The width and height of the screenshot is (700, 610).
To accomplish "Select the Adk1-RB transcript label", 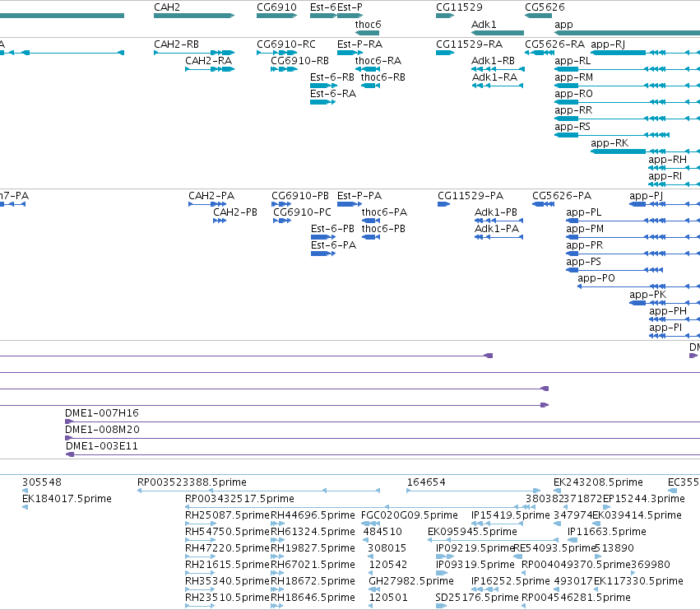I will click(494, 61).
